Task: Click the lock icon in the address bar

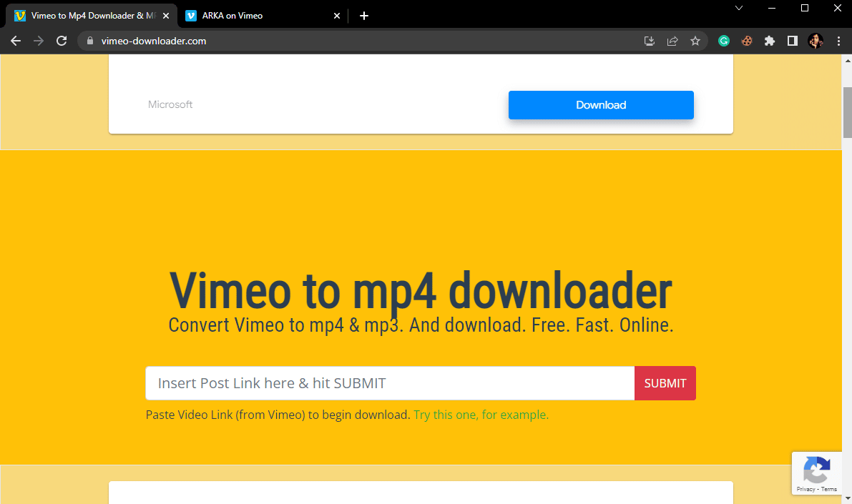Action: [90, 41]
